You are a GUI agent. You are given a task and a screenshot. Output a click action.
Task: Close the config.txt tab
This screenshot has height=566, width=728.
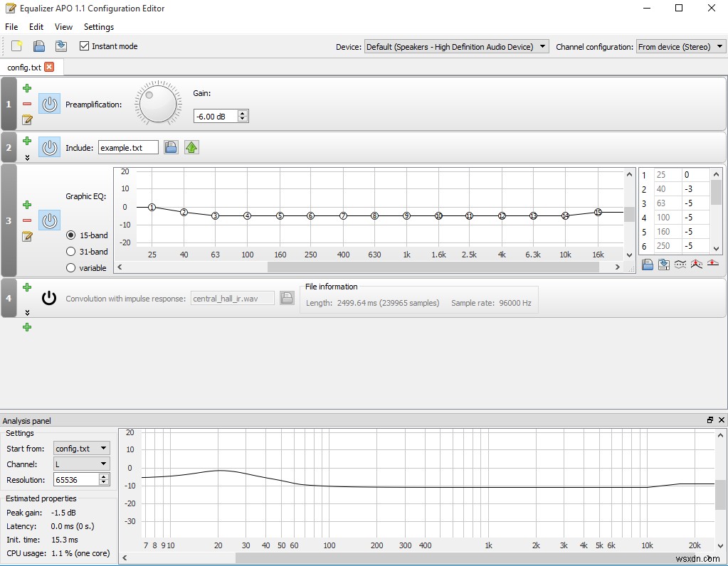click(x=49, y=67)
